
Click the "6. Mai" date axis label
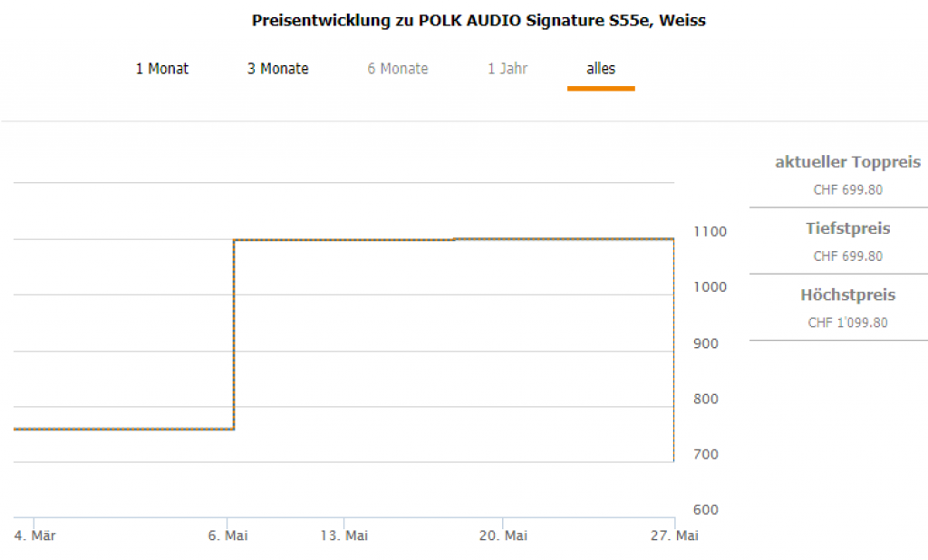pos(228,536)
